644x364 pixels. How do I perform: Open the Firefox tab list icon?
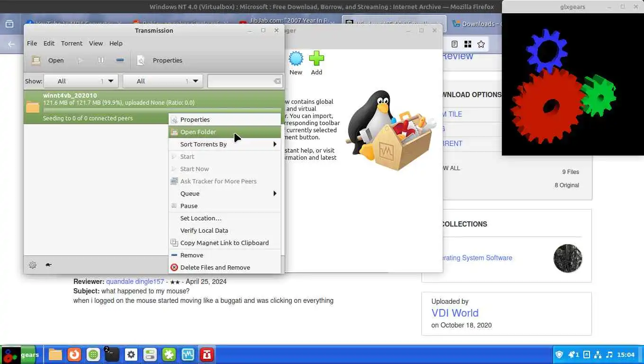click(x=9, y=24)
